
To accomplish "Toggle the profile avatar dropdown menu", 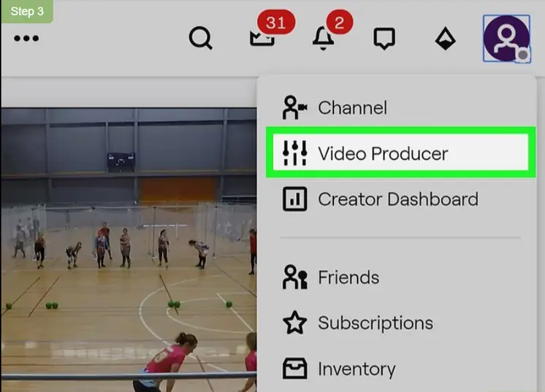I will [x=506, y=38].
